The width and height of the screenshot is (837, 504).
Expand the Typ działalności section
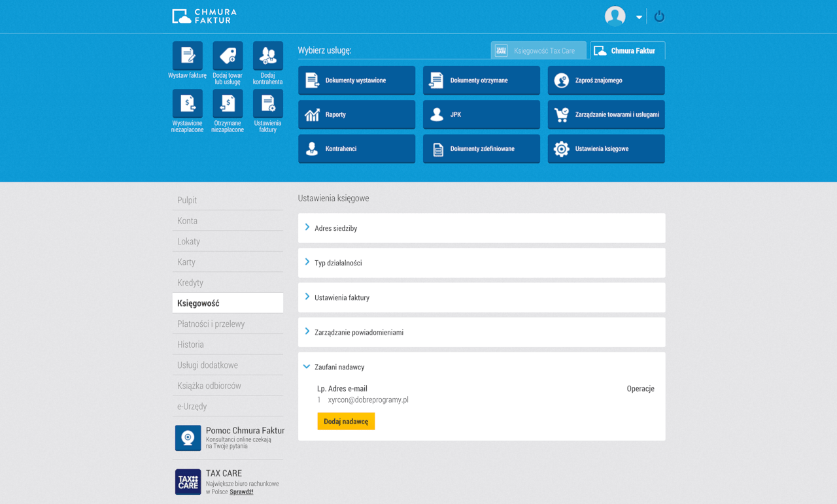pos(338,263)
